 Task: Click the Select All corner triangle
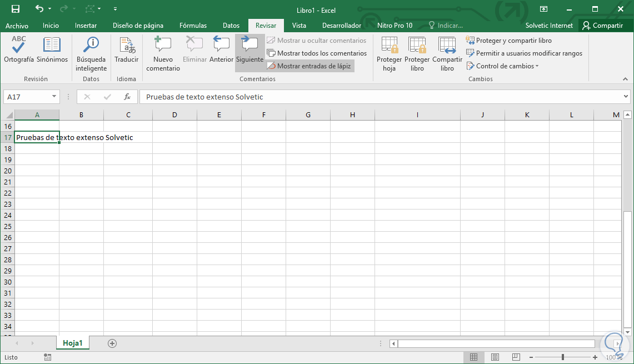pyautogui.click(x=9, y=115)
